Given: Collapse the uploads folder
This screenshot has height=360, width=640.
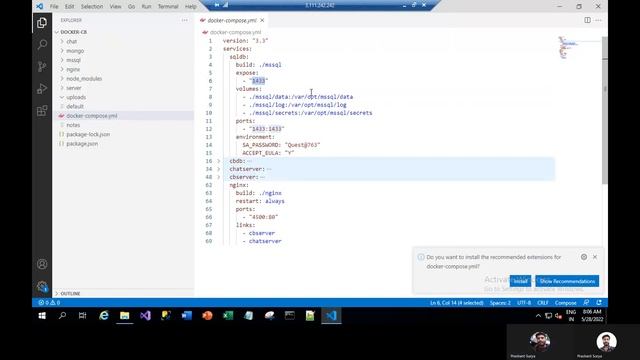Looking at the screenshot, I should pos(76,97).
